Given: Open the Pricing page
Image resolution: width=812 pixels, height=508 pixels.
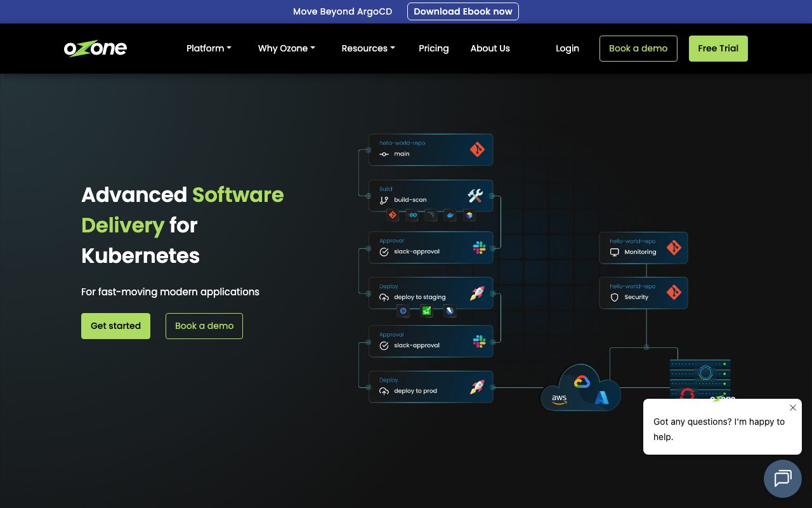Looking at the screenshot, I should point(434,48).
